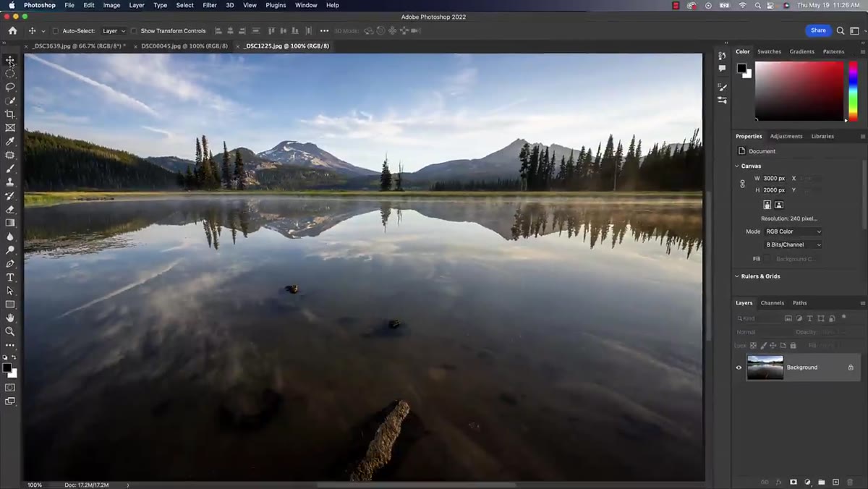Switch to the DSC00045.jpg document tab

click(x=184, y=46)
